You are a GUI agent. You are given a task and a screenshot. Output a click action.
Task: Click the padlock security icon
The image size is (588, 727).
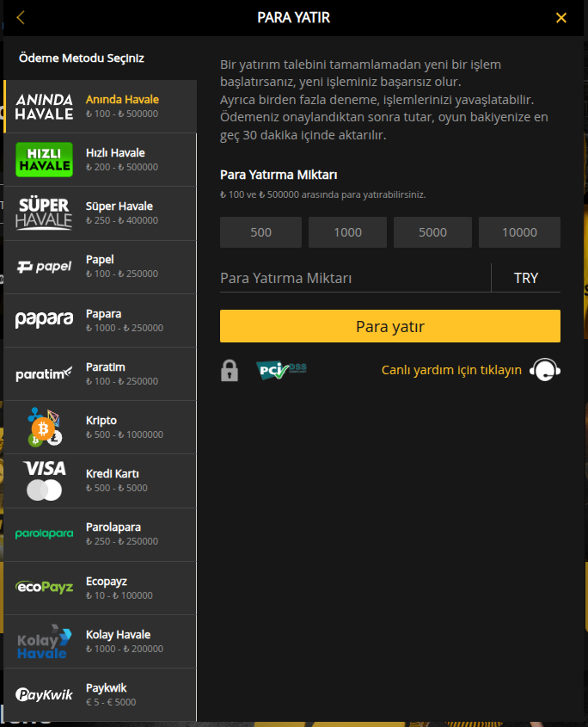[230, 371]
